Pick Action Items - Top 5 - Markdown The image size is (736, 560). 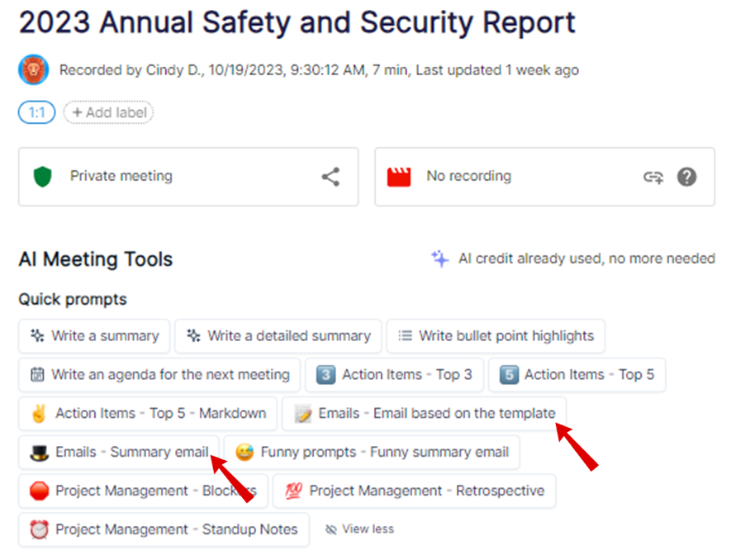tap(148, 414)
